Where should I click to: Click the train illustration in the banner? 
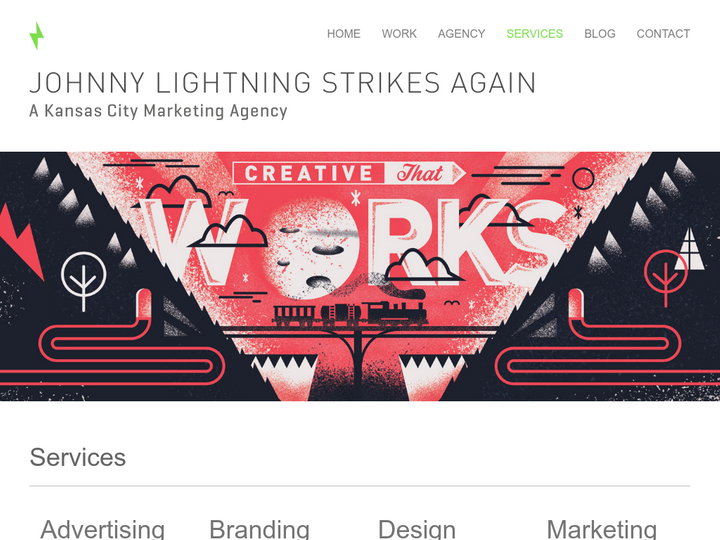(x=350, y=314)
